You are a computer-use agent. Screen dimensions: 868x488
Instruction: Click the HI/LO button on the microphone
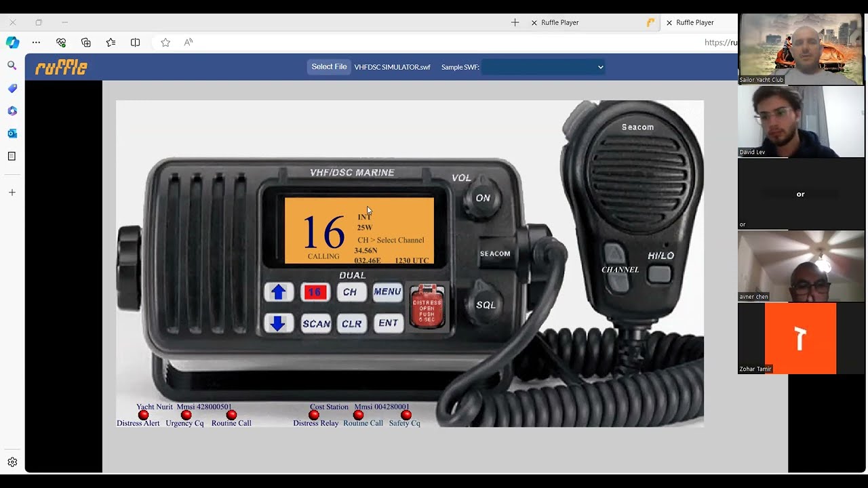click(659, 273)
